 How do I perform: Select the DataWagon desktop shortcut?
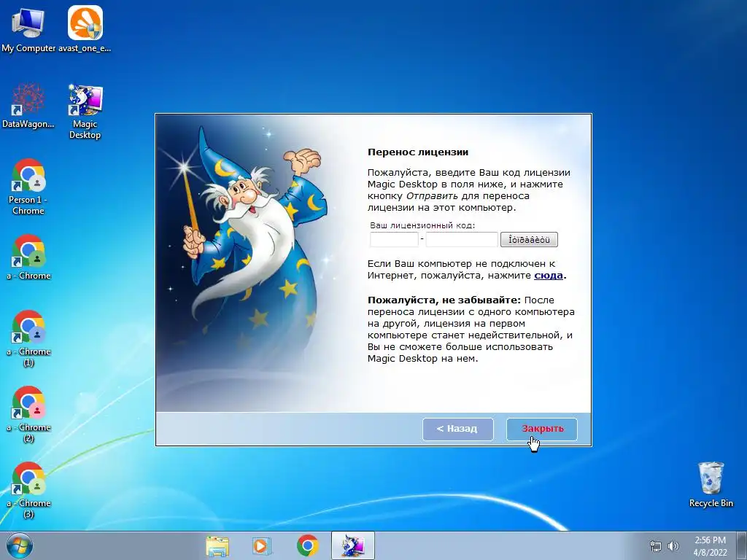pyautogui.click(x=28, y=106)
